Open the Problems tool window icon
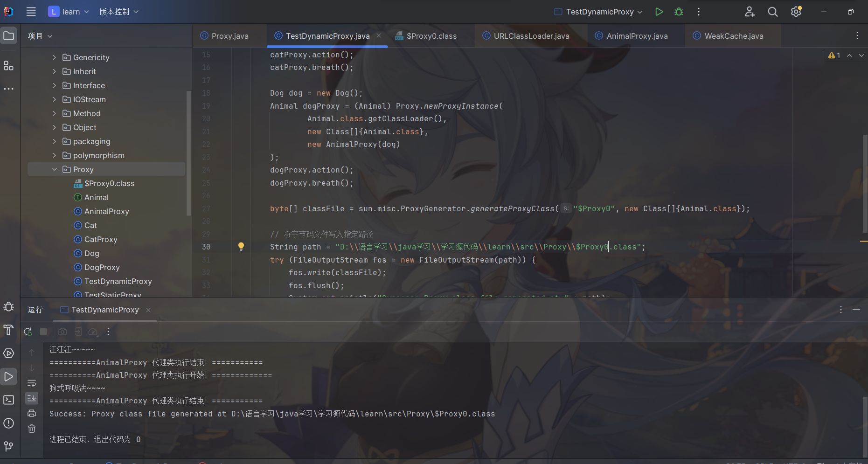 (x=9, y=423)
